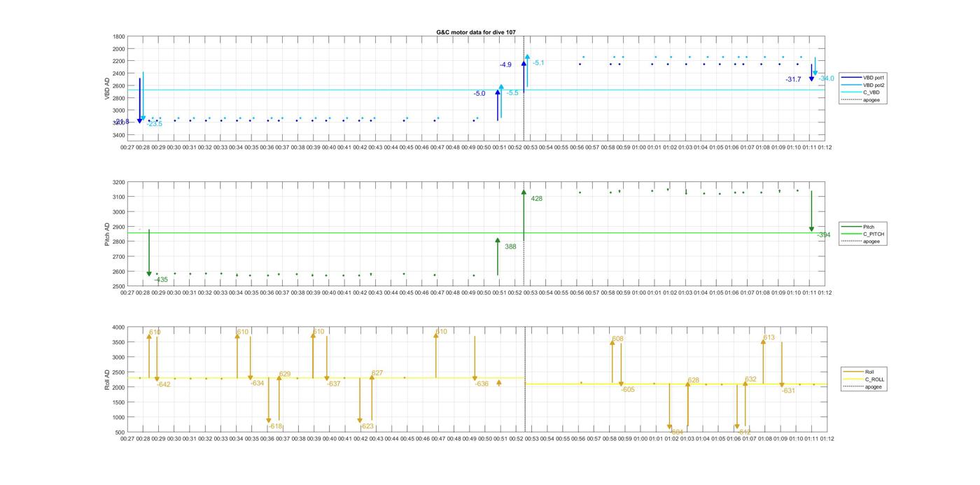Click the '-618' roll data label
980x485 pixels.
coord(275,426)
